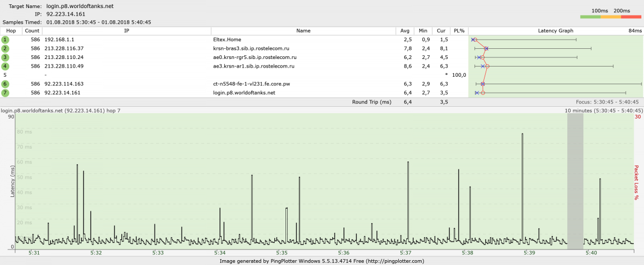The width and height of the screenshot is (644, 265).
Task: Click the Focus: 5:30:45 - 5:40:45 label
Action: [607, 101]
